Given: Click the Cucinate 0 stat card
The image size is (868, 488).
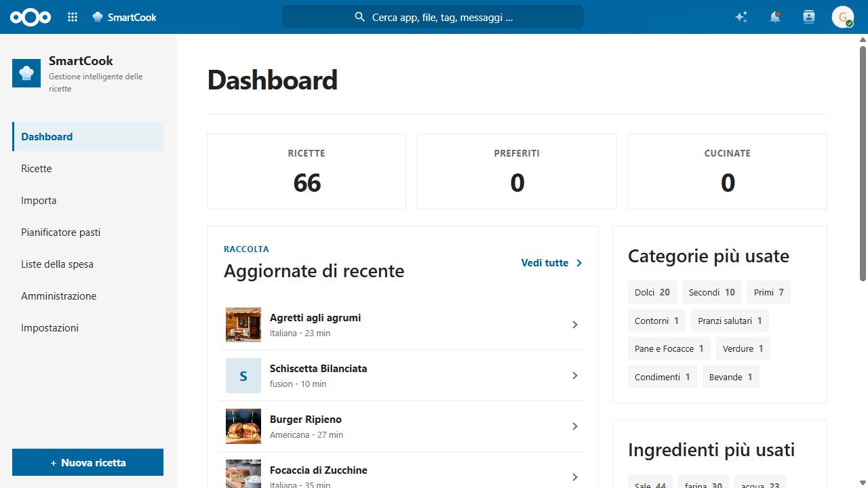Looking at the screenshot, I should pyautogui.click(x=728, y=171).
